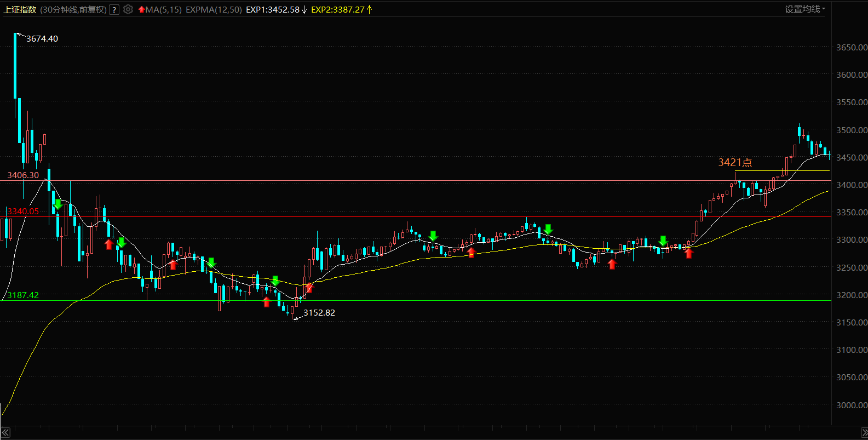Click the 3000.00 price axis label

[x=852, y=405]
